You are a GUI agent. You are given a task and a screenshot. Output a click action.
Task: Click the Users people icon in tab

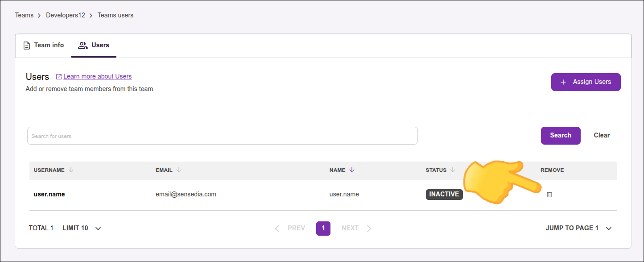[83, 46]
